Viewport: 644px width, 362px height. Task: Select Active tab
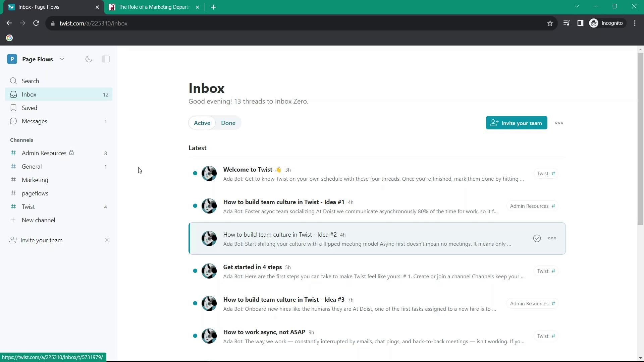click(x=202, y=123)
